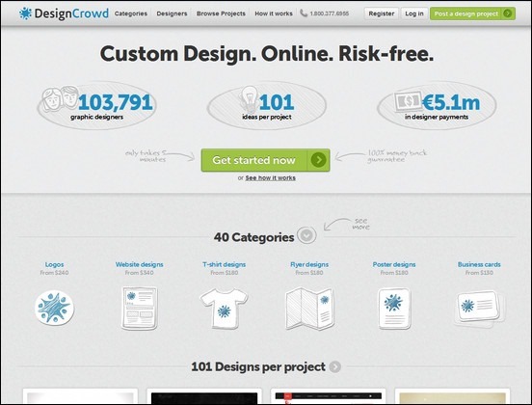Click the 103,791 graphic designers number
Screen dimensions: 532x405
pyautogui.click(x=116, y=102)
